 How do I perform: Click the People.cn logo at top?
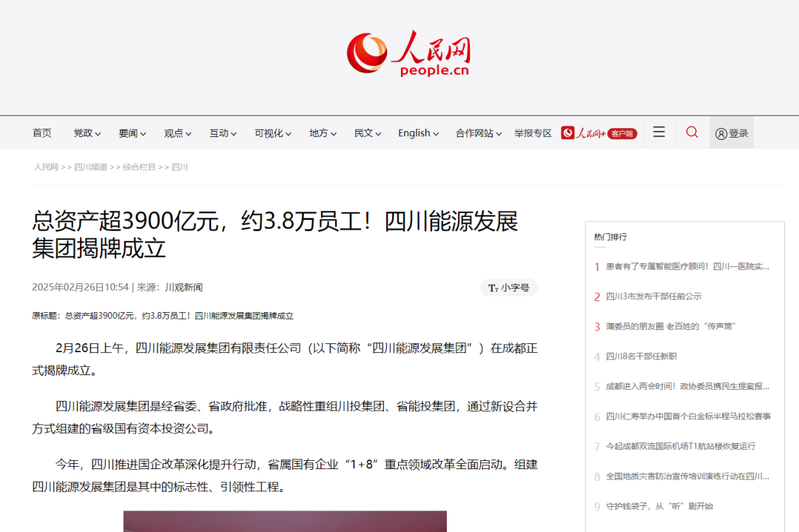tap(408, 54)
